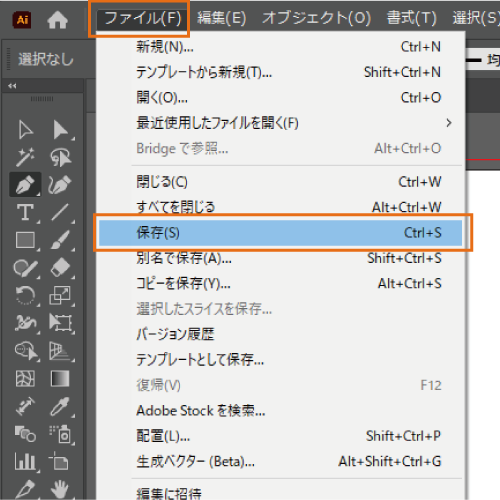Click Bridge で参照... entry
This screenshot has width=500, height=500.
280,148
